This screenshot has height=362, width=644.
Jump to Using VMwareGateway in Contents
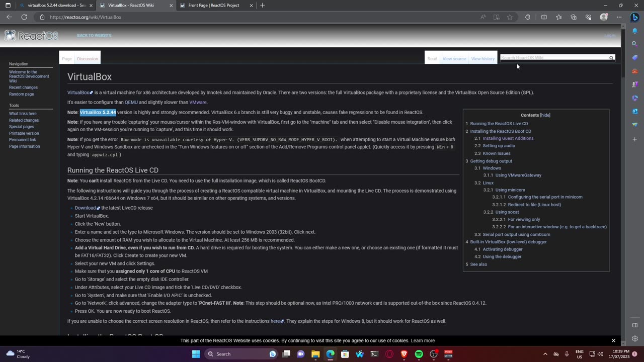(518, 175)
